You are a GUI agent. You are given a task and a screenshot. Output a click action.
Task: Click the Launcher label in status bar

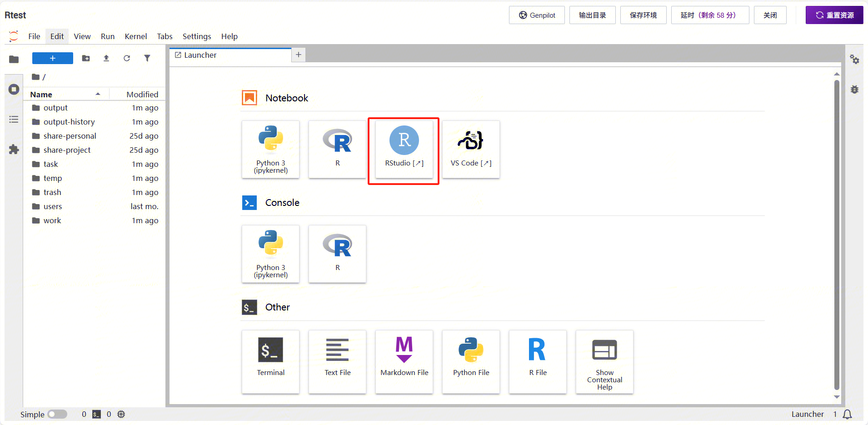[808, 414]
